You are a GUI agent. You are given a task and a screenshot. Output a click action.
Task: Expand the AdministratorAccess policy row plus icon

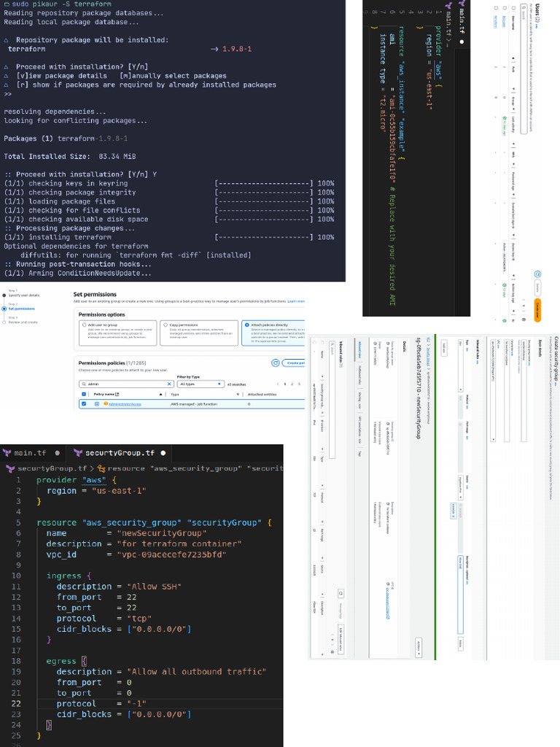pos(97,403)
